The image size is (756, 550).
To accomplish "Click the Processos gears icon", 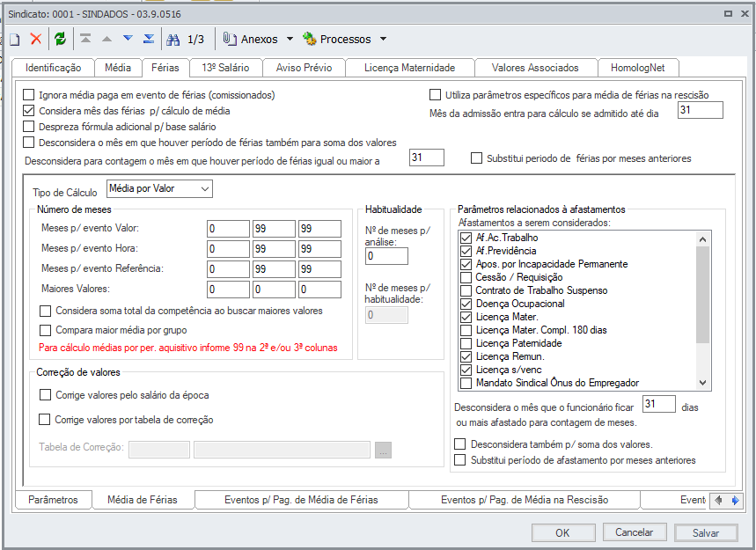I will click(x=309, y=39).
